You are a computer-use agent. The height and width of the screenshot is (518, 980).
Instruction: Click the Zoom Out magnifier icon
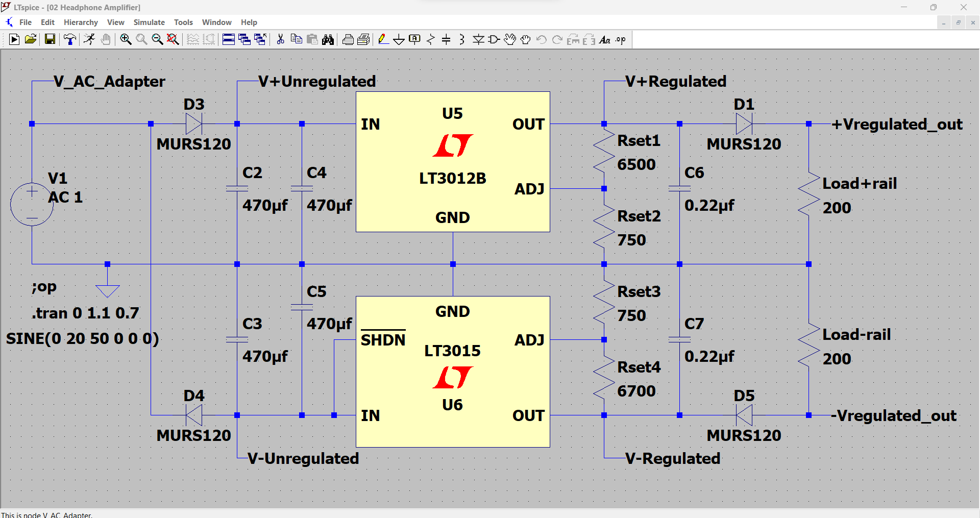(157, 39)
